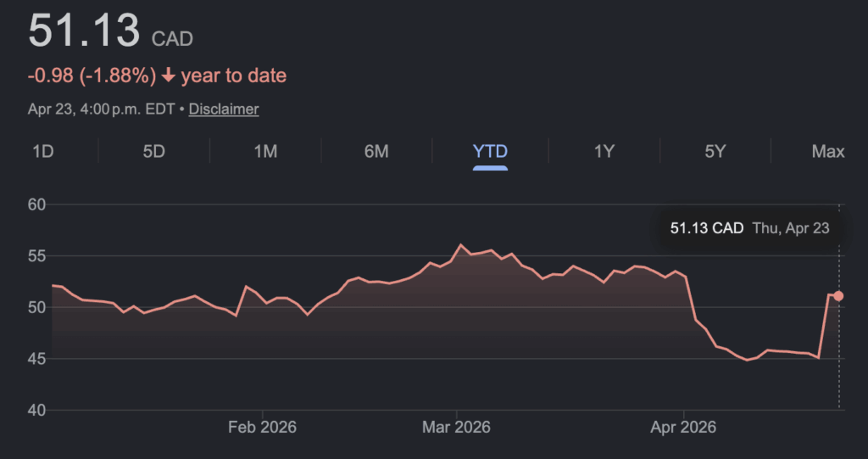
Task: Click the 60 y-axis value label
Action: [36, 204]
